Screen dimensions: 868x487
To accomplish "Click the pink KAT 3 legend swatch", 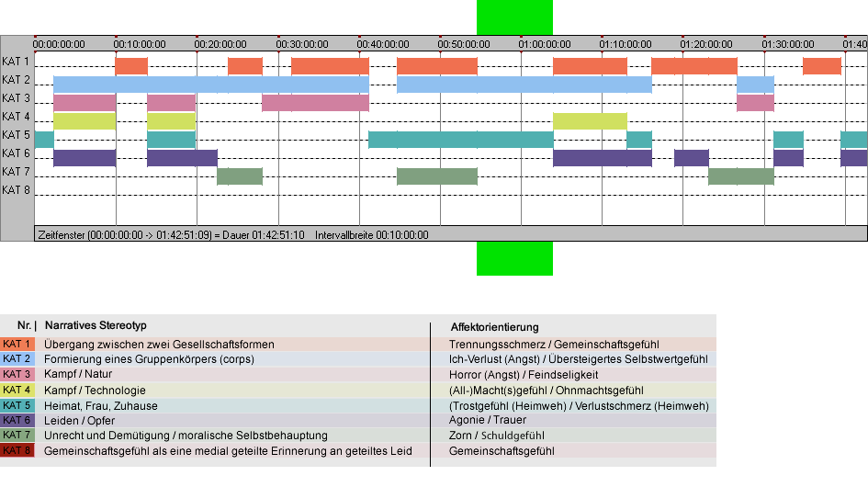I will [x=17, y=375].
